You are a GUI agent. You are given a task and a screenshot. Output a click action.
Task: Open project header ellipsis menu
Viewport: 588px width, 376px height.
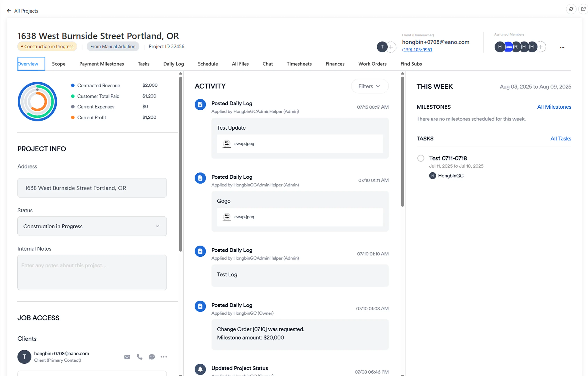coord(562,47)
